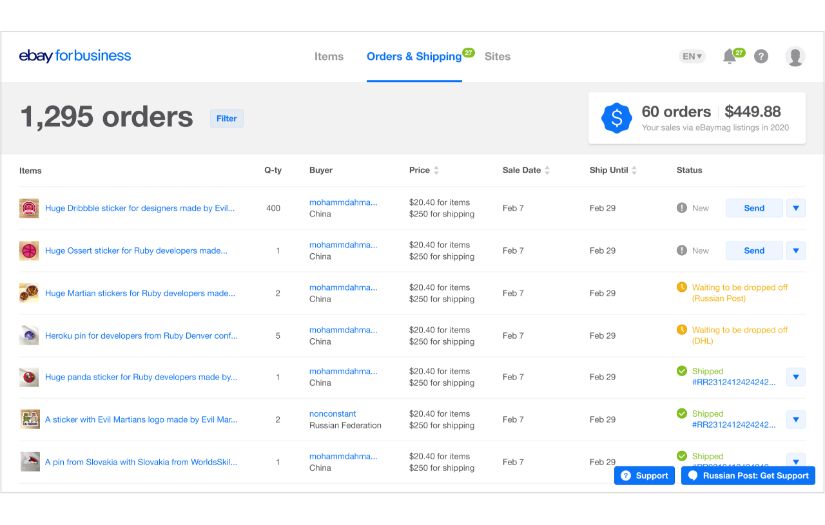The image size is (825, 525).
Task: Click the blue dollar sales icon
Action: tap(616, 118)
